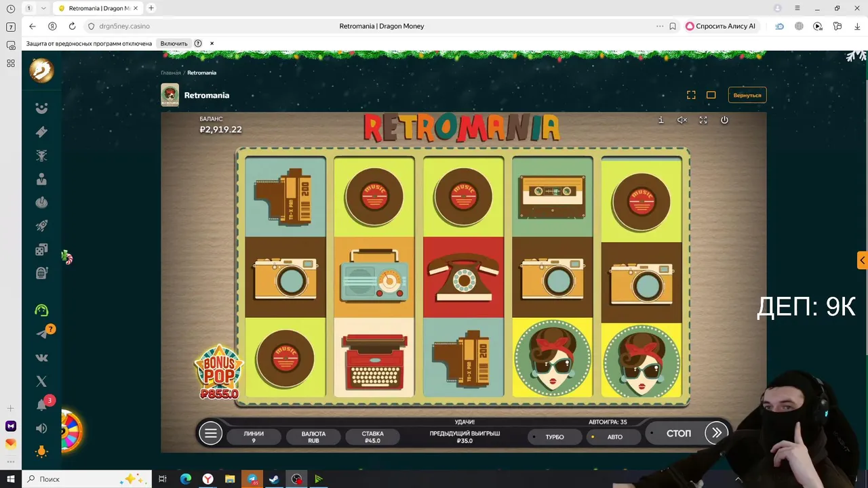The width and height of the screenshot is (868, 488).
Task: Open a new browser tab
Action: (151, 8)
